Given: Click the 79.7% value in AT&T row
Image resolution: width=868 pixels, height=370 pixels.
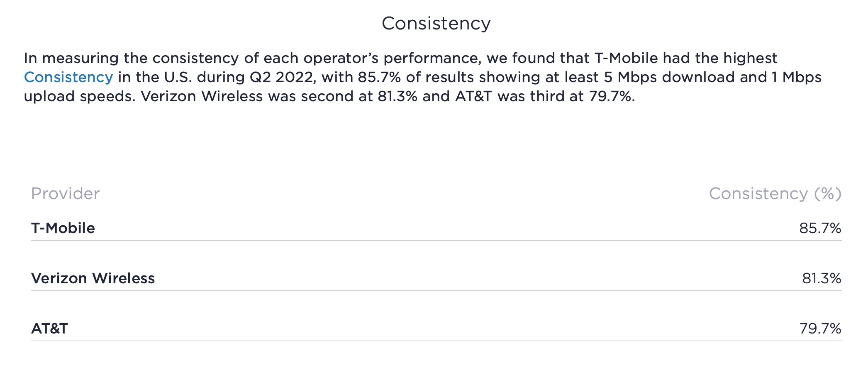Looking at the screenshot, I should [x=820, y=329].
